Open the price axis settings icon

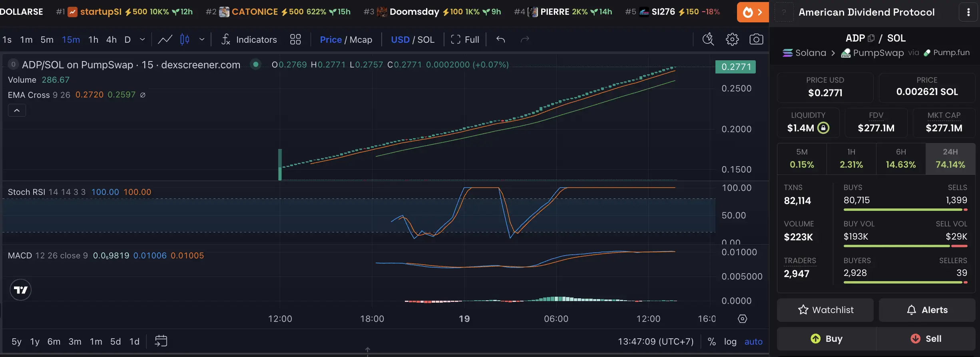point(742,319)
